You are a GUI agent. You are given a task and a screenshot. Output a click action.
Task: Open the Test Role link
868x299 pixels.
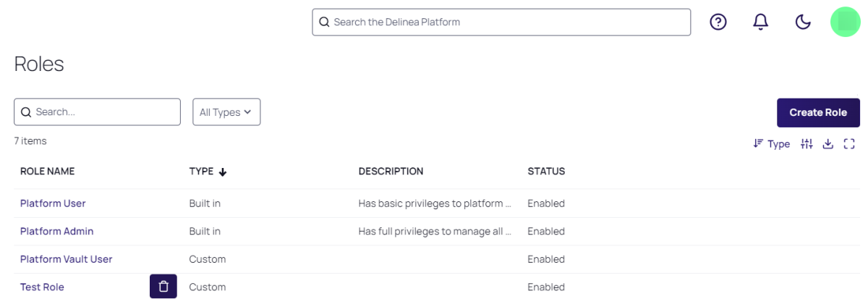[42, 287]
